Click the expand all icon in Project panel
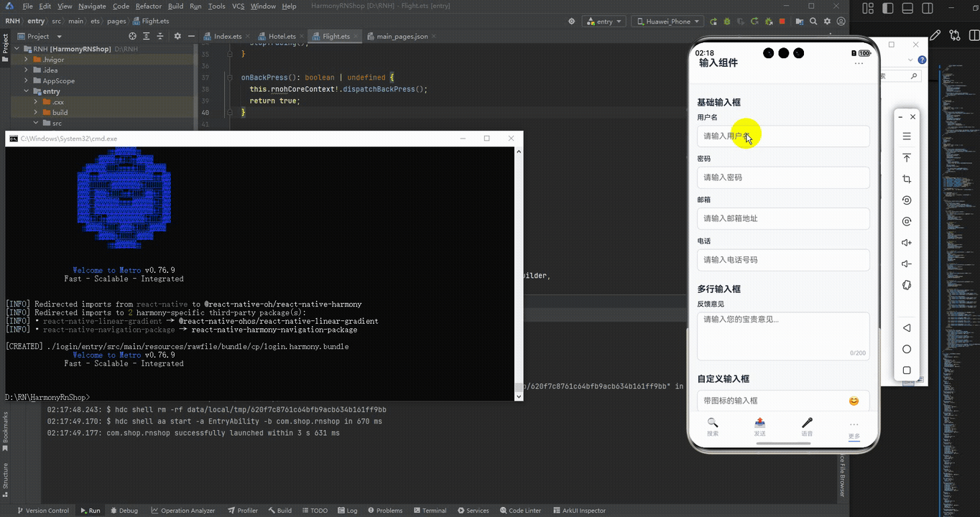 click(x=147, y=36)
